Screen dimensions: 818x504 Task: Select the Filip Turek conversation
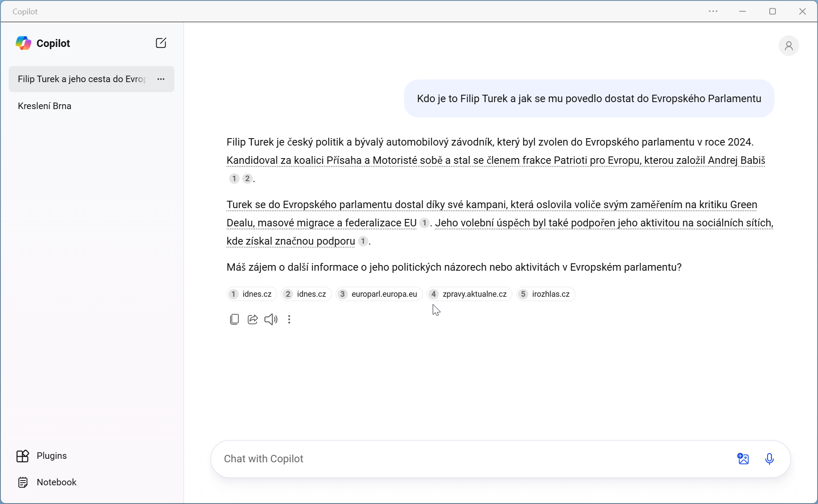[x=91, y=79]
